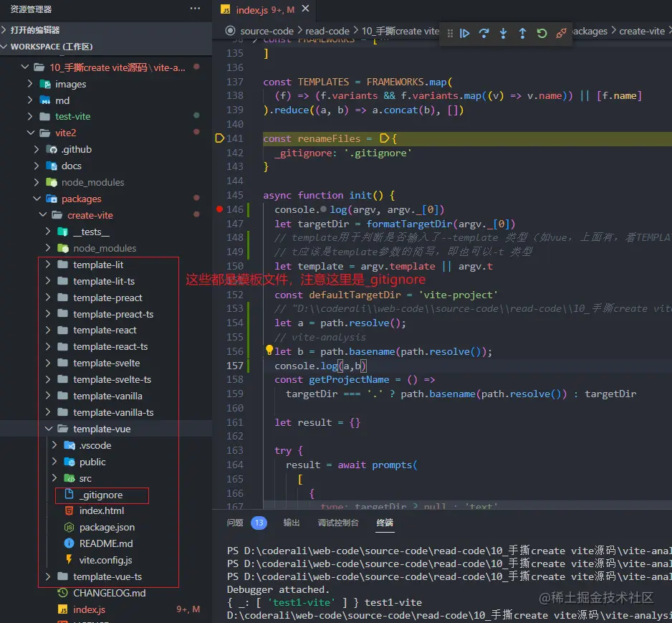Click the lightbulb quick fix on line 156
This screenshot has height=623, width=672.
(x=269, y=350)
